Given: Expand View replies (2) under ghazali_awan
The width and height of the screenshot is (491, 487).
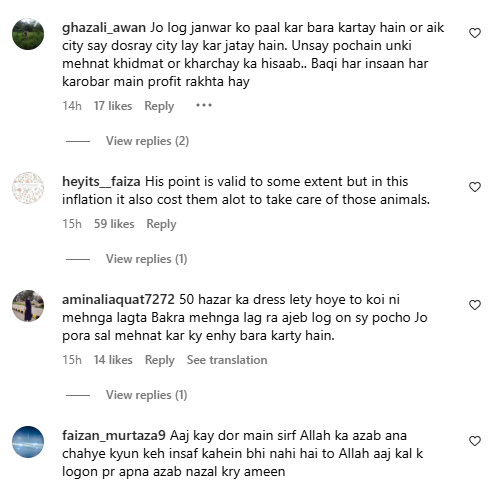Looking at the screenshot, I should (x=147, y=141).
